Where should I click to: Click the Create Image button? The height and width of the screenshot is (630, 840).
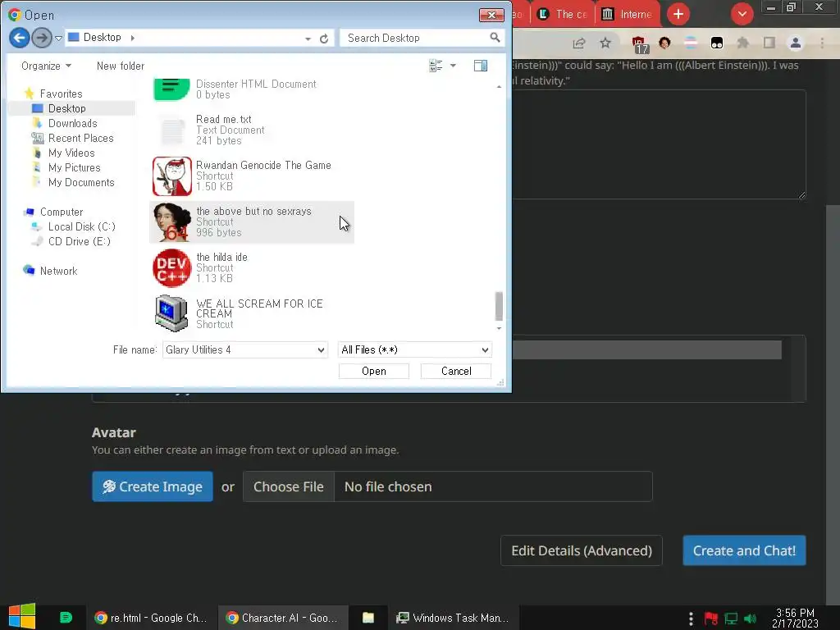(x=153, y=486)
